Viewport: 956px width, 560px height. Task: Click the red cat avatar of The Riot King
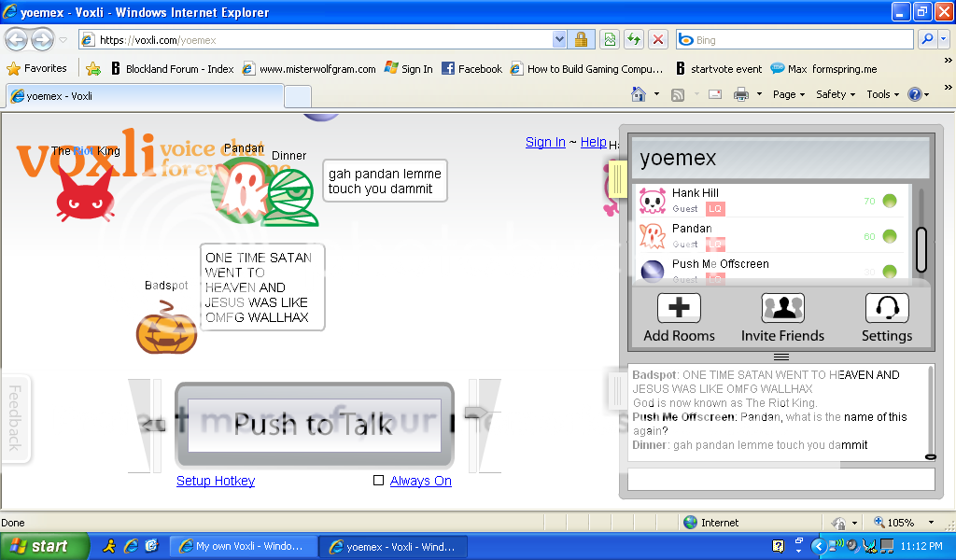pos(86,195)
